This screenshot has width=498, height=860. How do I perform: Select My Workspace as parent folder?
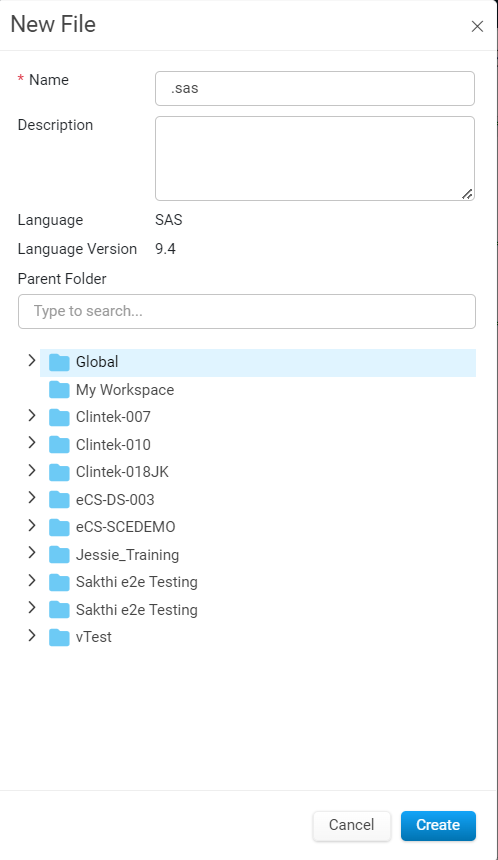[125, 390]
